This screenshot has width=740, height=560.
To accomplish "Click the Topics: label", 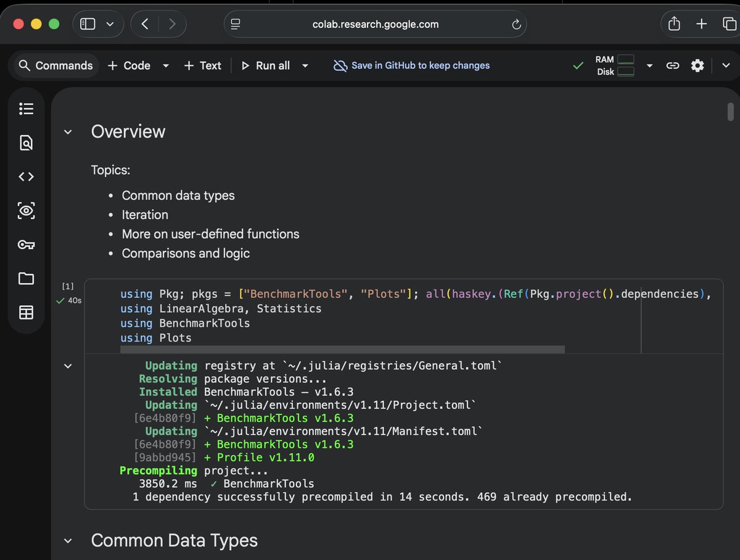I will [110, 170].
